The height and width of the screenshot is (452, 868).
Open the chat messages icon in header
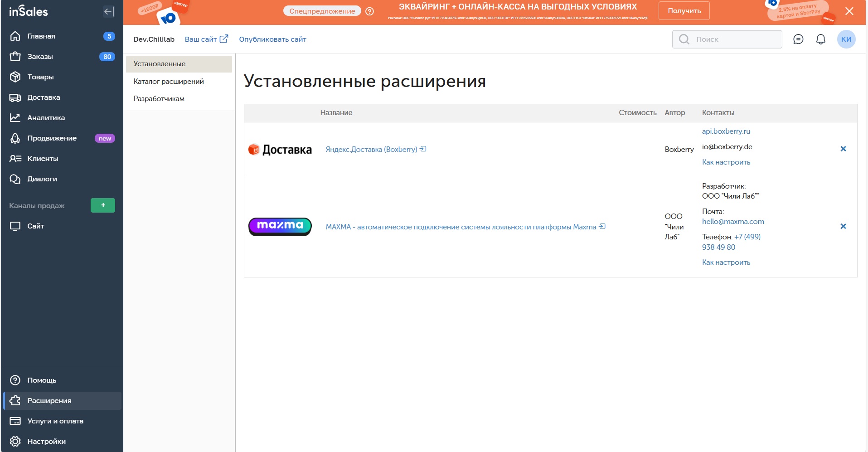[798, 39]
